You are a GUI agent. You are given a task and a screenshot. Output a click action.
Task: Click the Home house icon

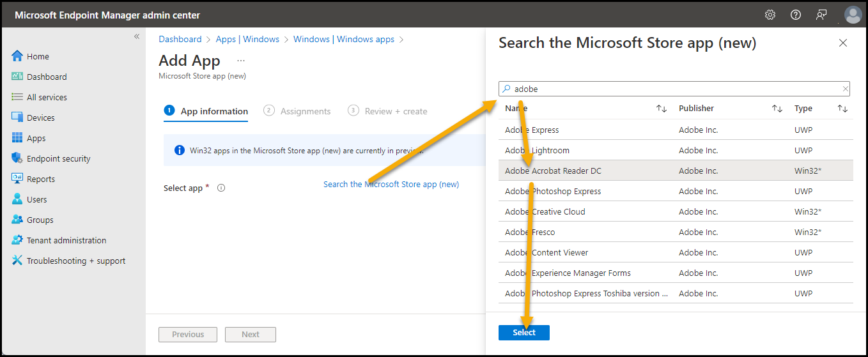[x=17, y=56]
